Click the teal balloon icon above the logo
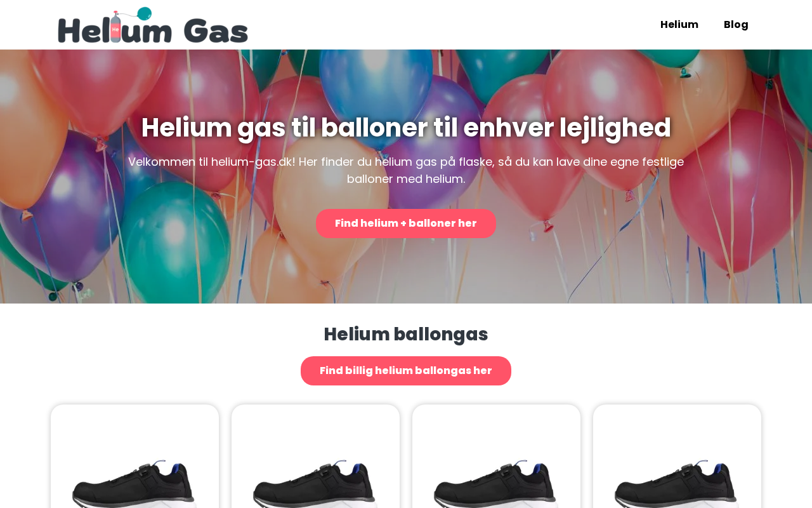Screen dimensions: 812x508 (145, 13)
